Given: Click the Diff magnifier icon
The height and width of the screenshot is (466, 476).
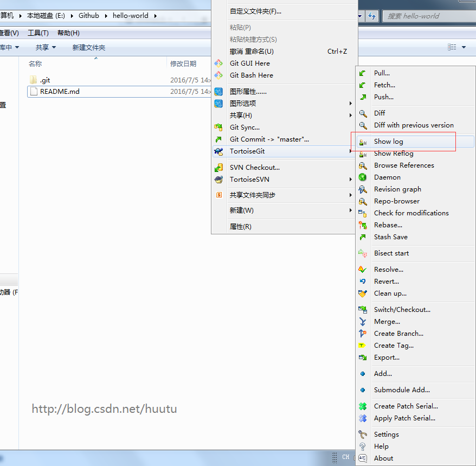Looking at the screenshot, I should pyautogui.click(x=363, y=113).
